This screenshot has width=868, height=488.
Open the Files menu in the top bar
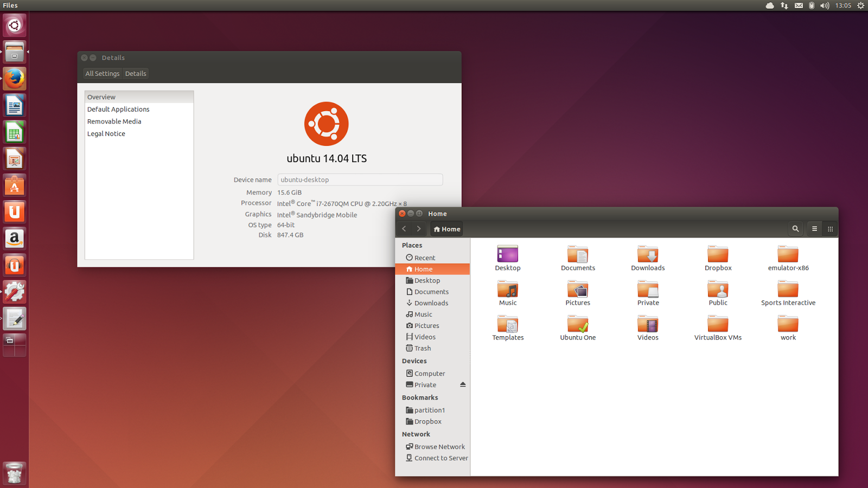[x=10, y=5]
